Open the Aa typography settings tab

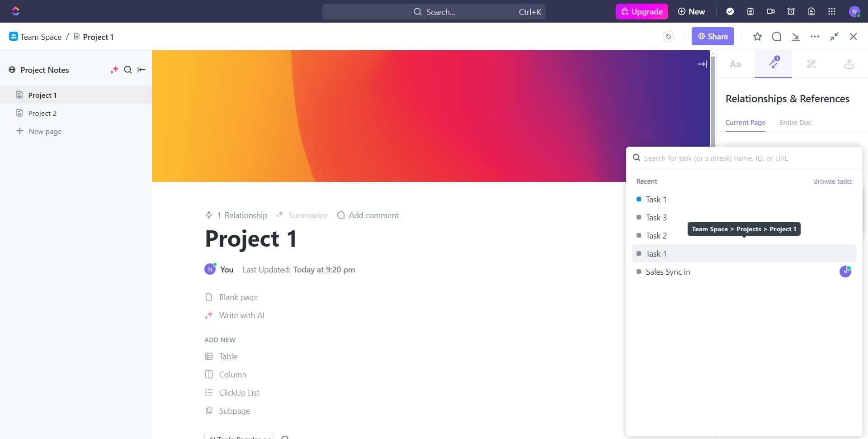[x=735, y=64]
